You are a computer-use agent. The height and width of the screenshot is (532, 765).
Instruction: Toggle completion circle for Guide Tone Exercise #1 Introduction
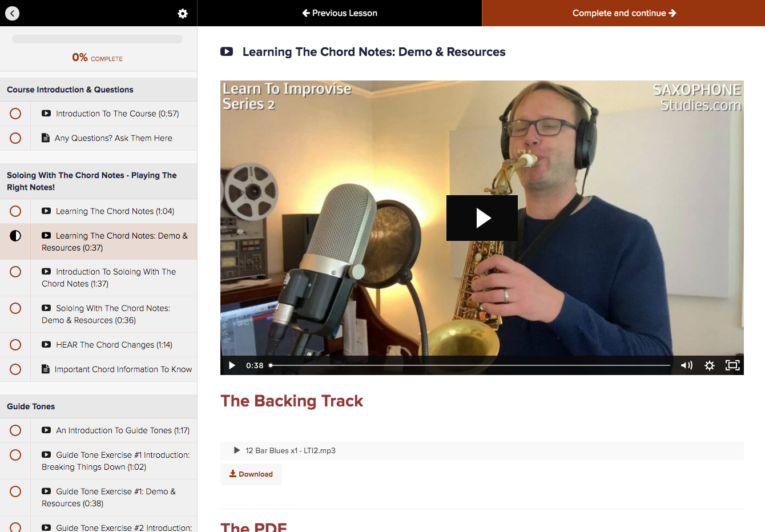(x=15, y=455)
